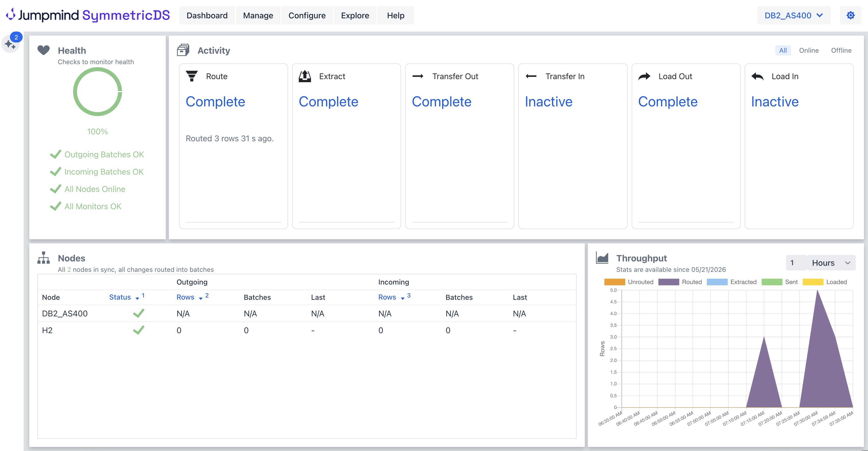The height and width of the screenshot is (451, 868).
Task: Filter activity to Offline nodes
Action: (841, 50)
